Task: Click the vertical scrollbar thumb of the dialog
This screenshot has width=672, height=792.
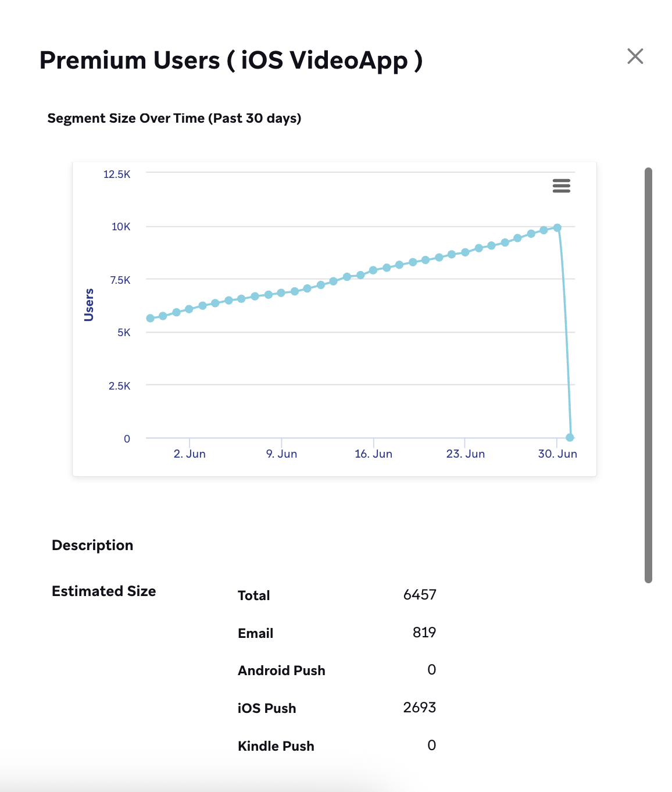Action: click(x=648, y=375)
